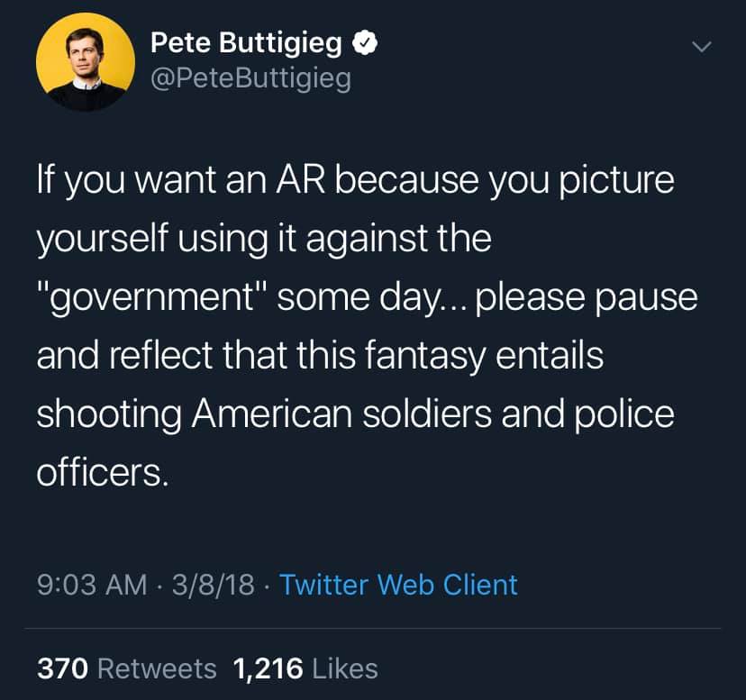
Task: Click "please pause" in the tweet
Action: click(587, 298)
